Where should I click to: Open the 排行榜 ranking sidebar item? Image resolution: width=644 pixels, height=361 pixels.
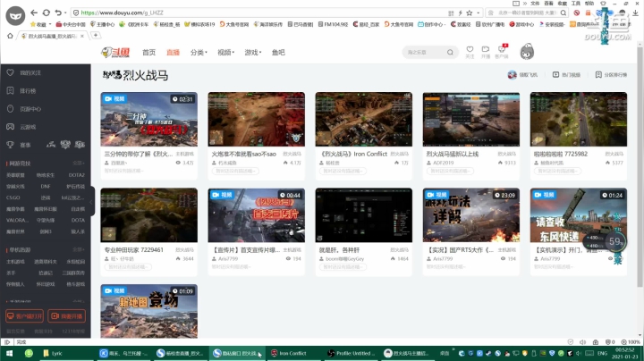(x=21, y=90)
